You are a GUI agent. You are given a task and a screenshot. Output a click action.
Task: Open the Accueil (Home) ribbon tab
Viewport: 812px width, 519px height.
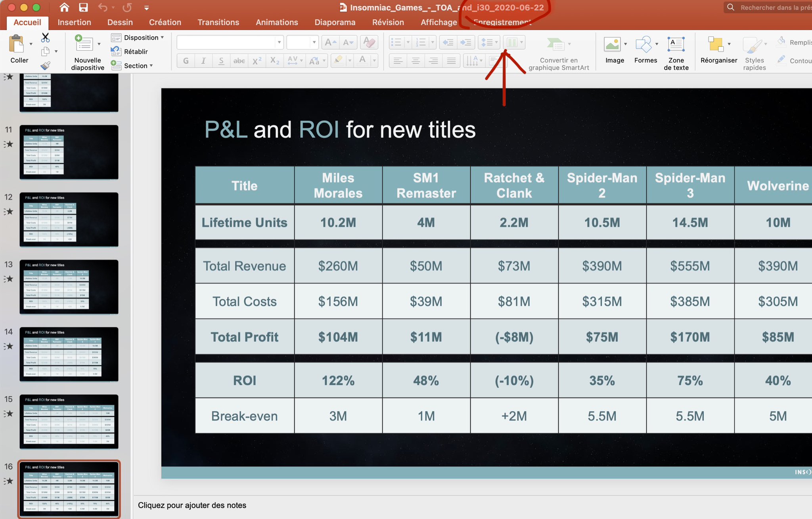pos(28,23)
